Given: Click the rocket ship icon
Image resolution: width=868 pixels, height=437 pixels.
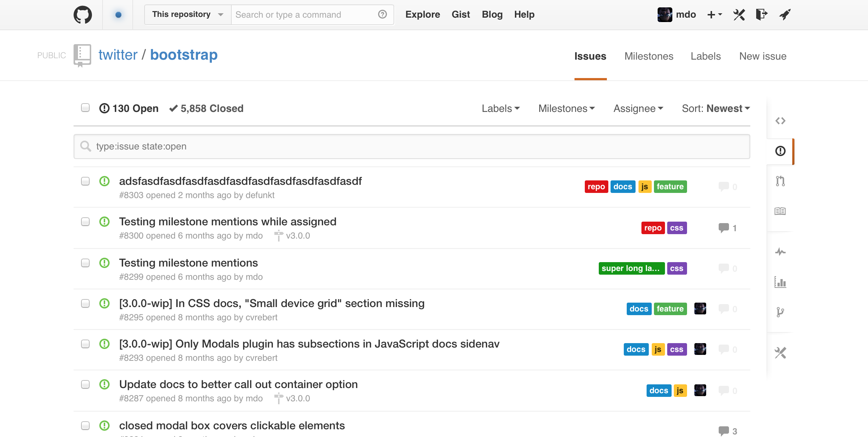Looking at the screenshot, I should [785, 15].
